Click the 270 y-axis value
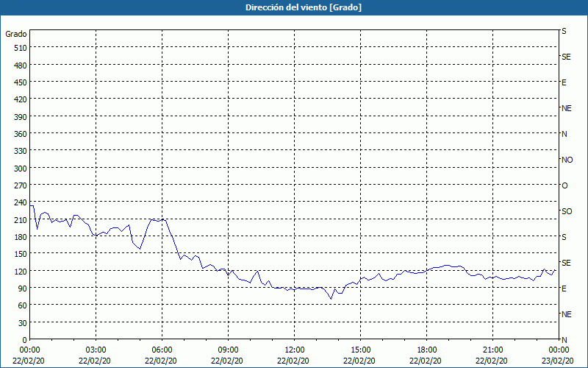The width and height of the screenshot is (588, 368). [21, 185]
